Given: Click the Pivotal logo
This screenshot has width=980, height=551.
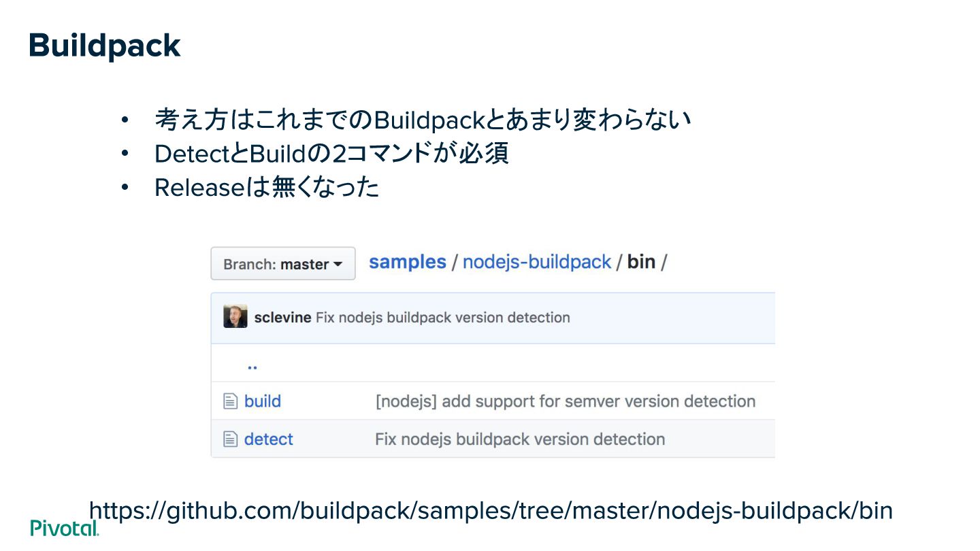Looking at the screenshot, I should click(x=65, y=528).
